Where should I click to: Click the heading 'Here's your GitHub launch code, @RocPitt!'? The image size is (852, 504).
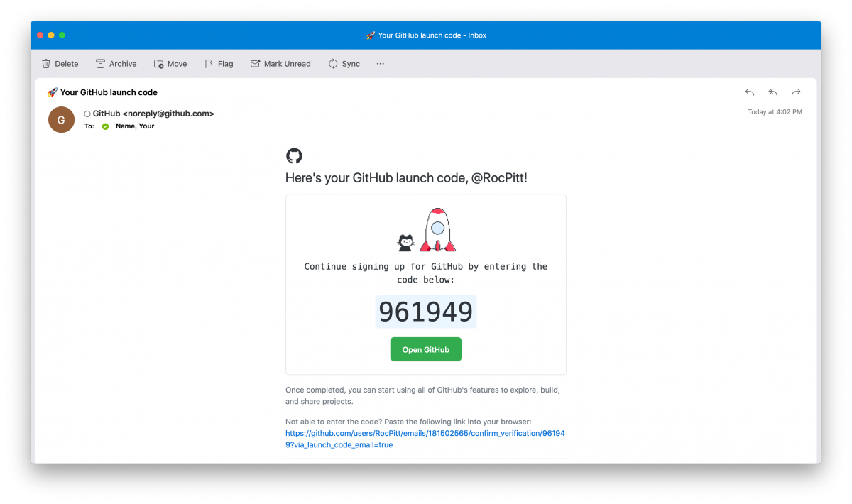point(406,178)
